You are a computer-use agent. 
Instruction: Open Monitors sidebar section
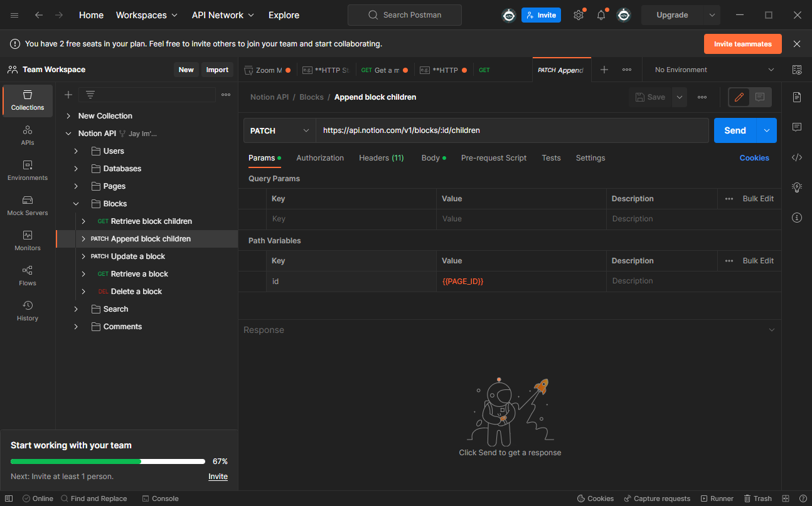28,241
